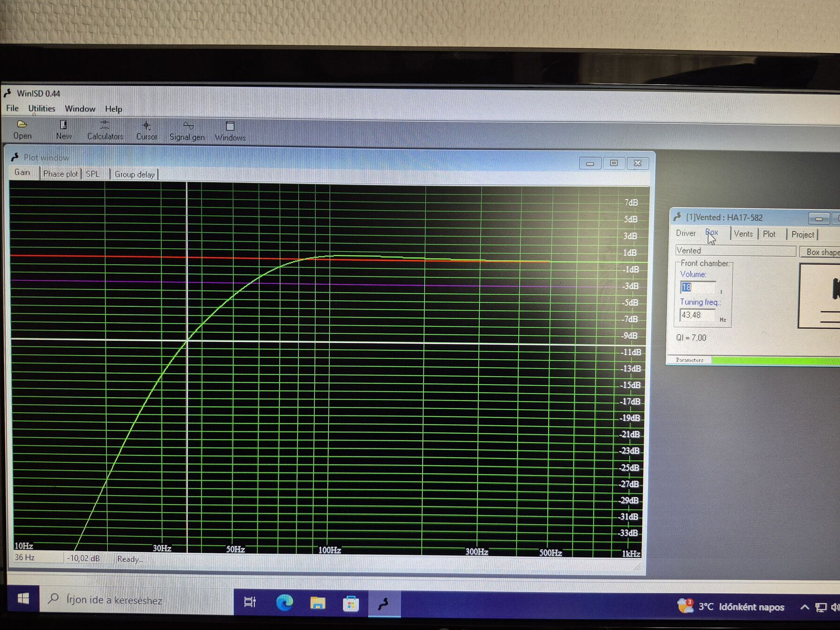Click the HA17-582 window title icon
The image size is (840, 630).
677,217
